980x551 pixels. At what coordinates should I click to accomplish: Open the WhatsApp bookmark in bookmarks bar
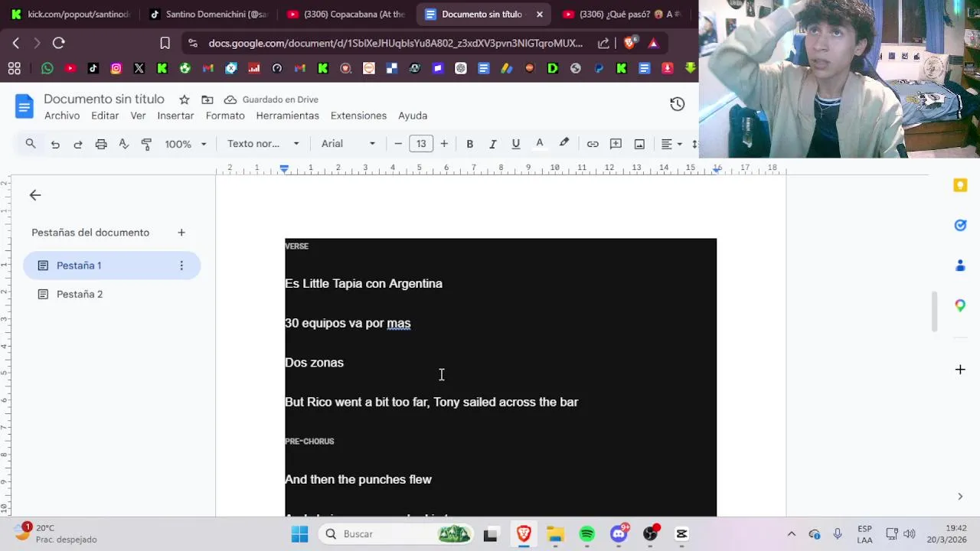[47, 68]
